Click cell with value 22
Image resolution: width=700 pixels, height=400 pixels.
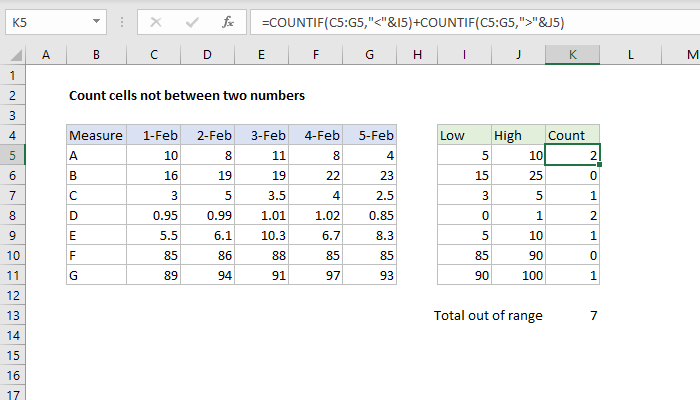tap(316, 175)
